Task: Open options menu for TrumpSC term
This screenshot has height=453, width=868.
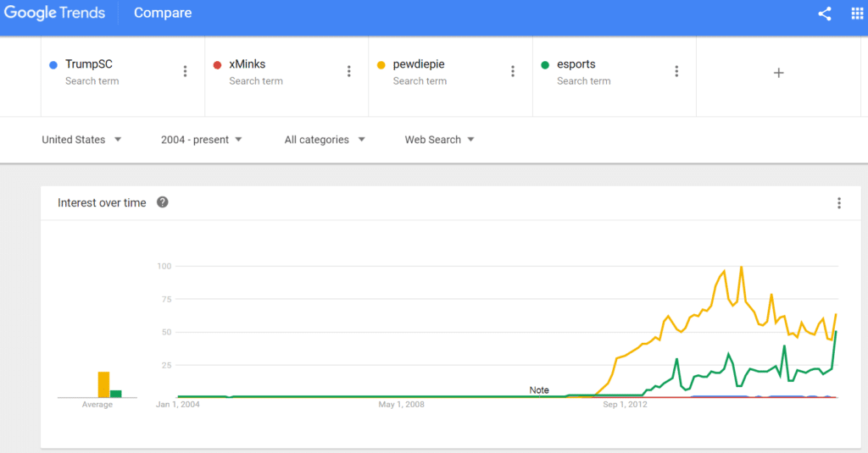Action: [185, 71]
